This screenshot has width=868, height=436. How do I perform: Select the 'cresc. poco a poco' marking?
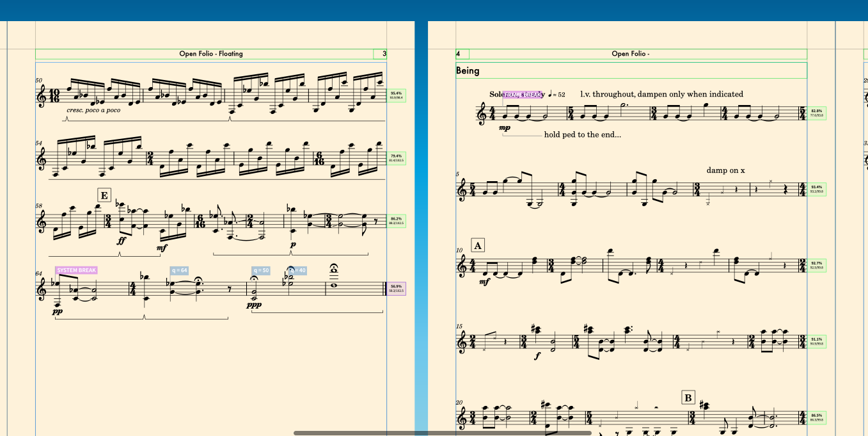point(93,110)
